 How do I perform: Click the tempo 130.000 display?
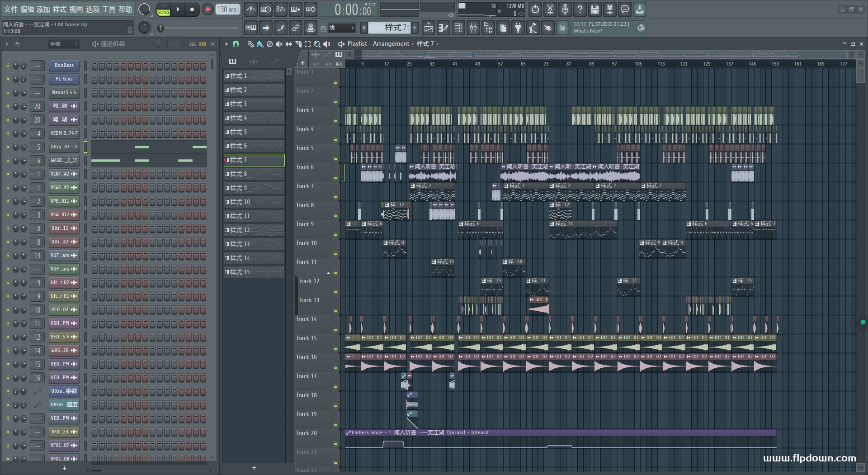pos(228,9)
